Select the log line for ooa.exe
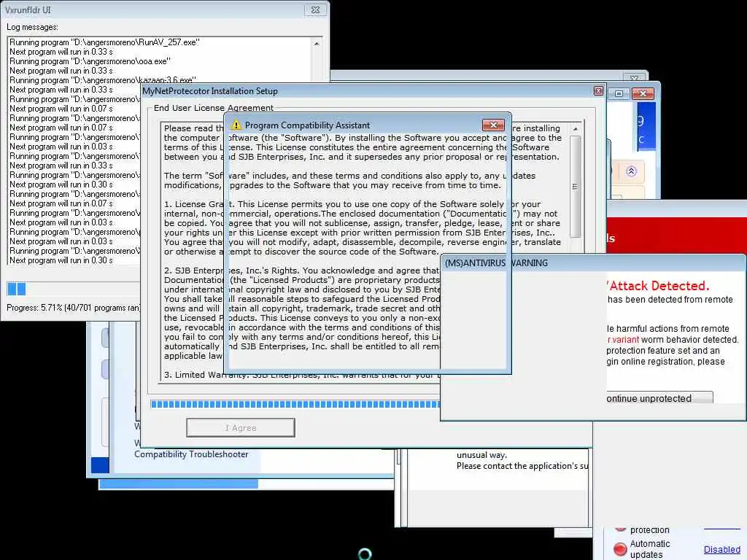Viewport: 747px width, 560px height. [x=90, y=61]
